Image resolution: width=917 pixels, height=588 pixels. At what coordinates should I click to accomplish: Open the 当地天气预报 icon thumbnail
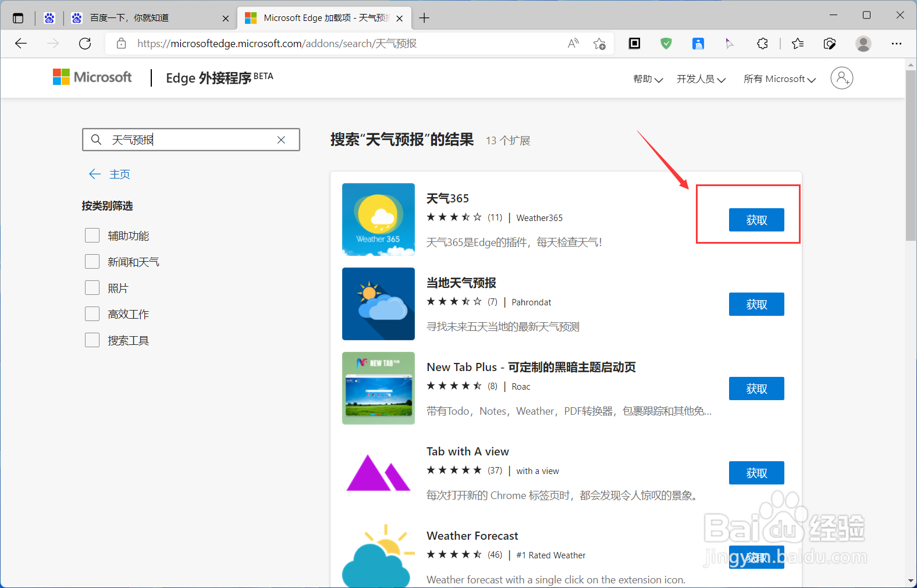[x=378, y=304]
